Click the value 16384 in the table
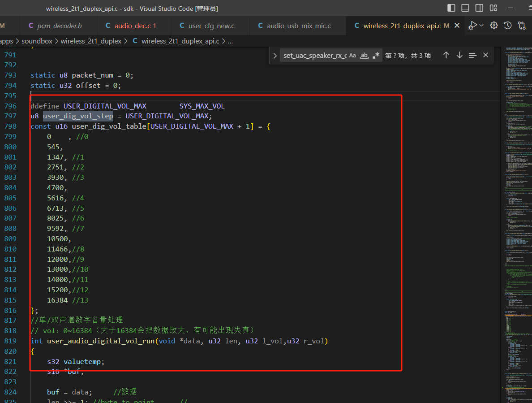This screenshot has height=403, width=532. tap(57, 300)
